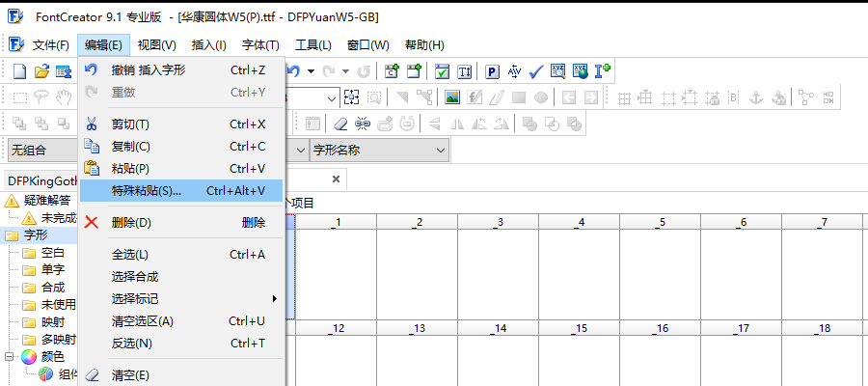The width and height of the screenshot is (868, 386).
Task: Click the font properties table icon
Action: click(x=64, y=71)
